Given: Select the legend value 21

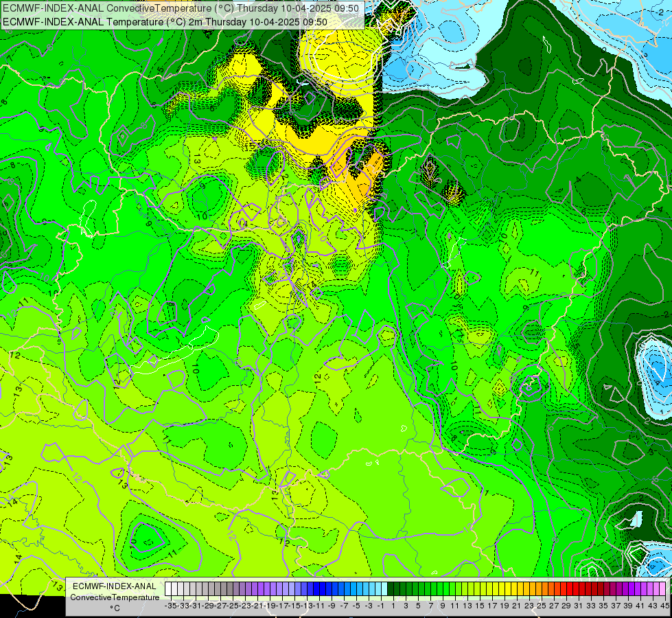Looking at the screenshot, I should (x=516, y=606).
